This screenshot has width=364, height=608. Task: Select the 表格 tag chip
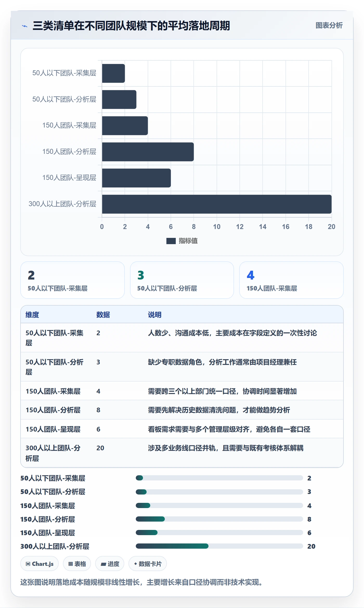tap(77, 564)
